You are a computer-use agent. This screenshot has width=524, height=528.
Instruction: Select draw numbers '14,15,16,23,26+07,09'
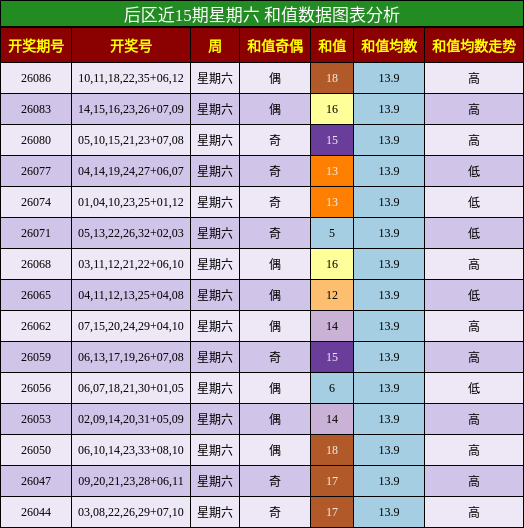coord(131,109)
